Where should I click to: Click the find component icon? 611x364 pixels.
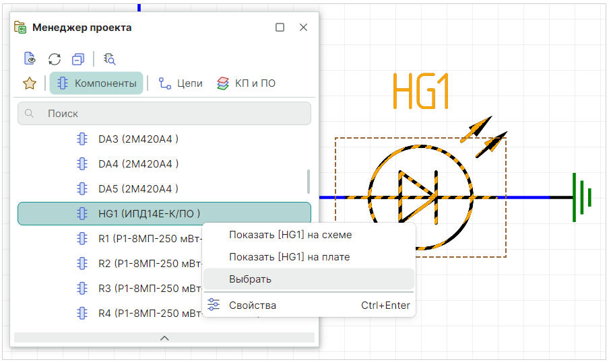[110, 59]
